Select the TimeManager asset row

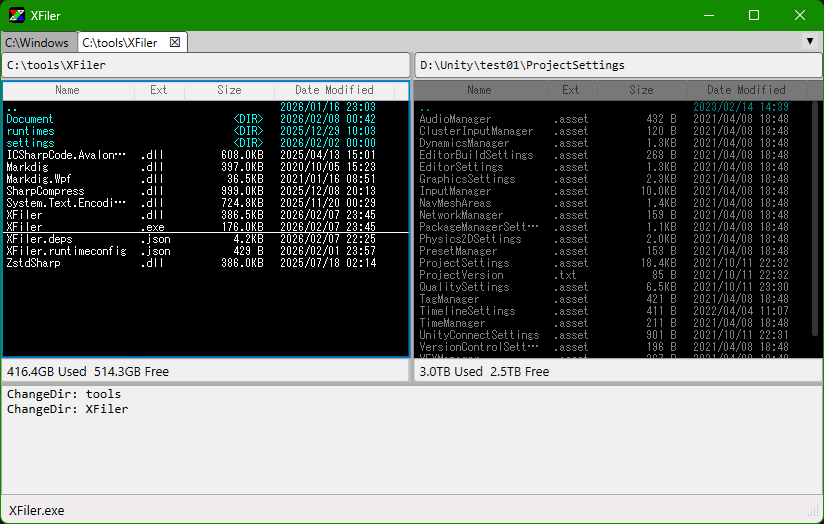(613, 323)
